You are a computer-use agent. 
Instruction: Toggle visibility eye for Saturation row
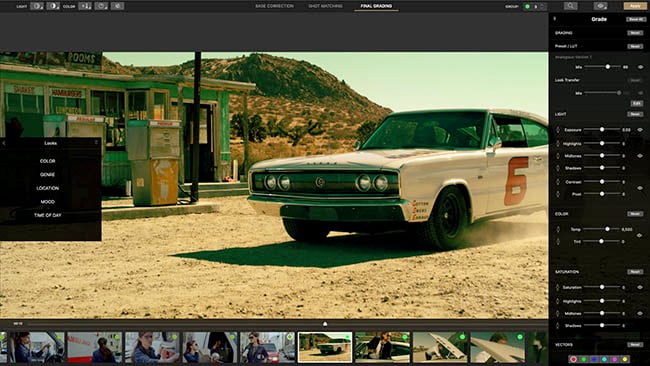coord(640,287)
